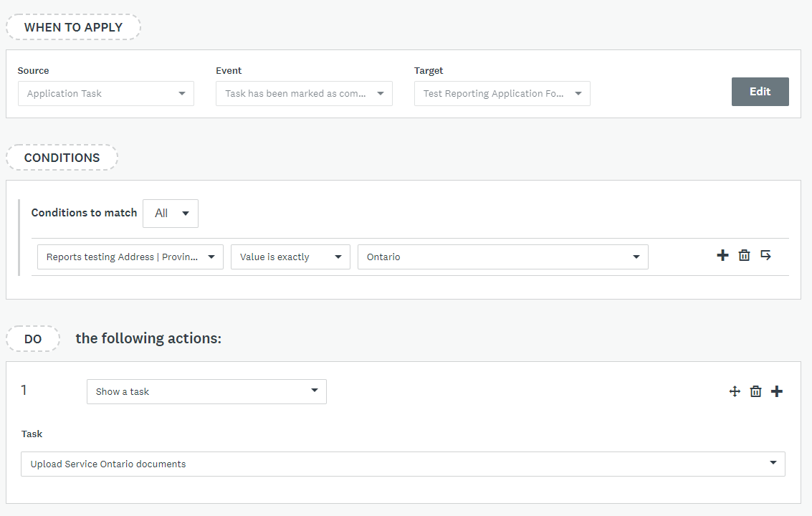Click the CONDITIONS section heading

62,158
